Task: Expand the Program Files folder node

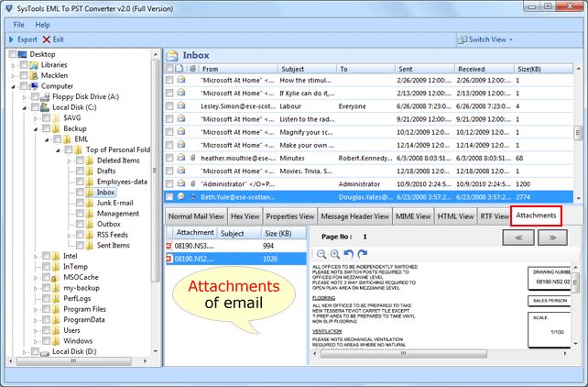Action: (36, 310)
